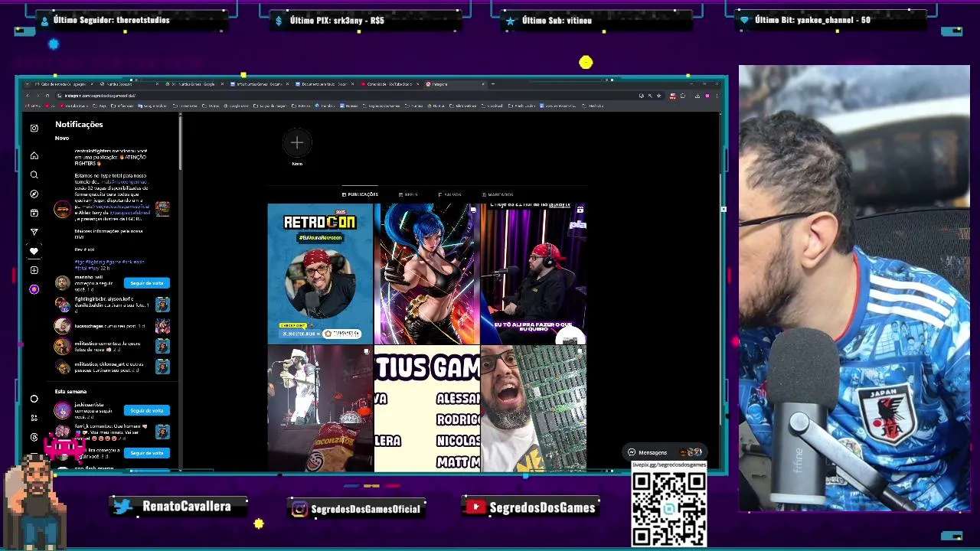Open the podcast reel with red cap

point(534,273)
